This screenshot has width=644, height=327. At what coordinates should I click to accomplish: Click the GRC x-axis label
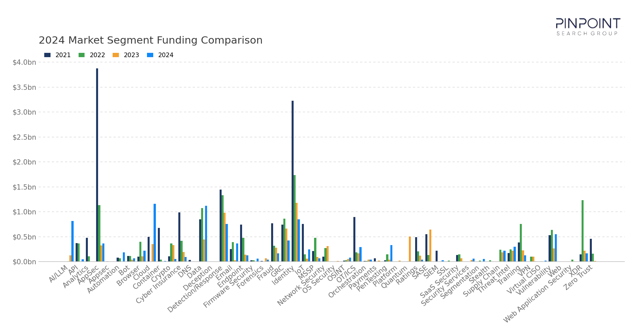pyautogui.click(x=278, y=271)
